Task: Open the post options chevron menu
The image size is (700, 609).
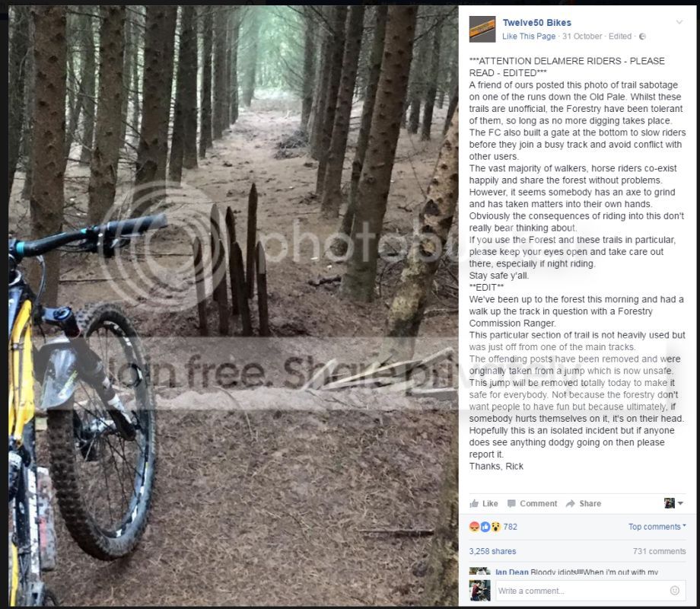Action: coord(679,22)
